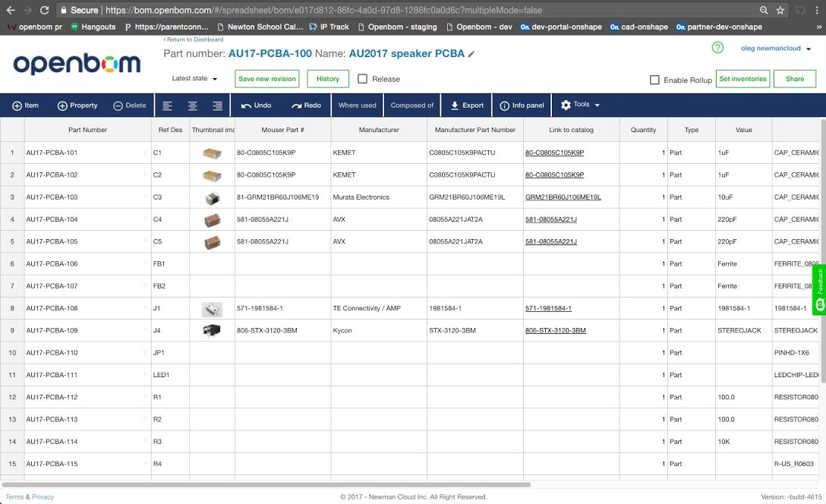Open the IP Track bookmark
The height and width of the screenshot is (504, 826).
[329, 27]
